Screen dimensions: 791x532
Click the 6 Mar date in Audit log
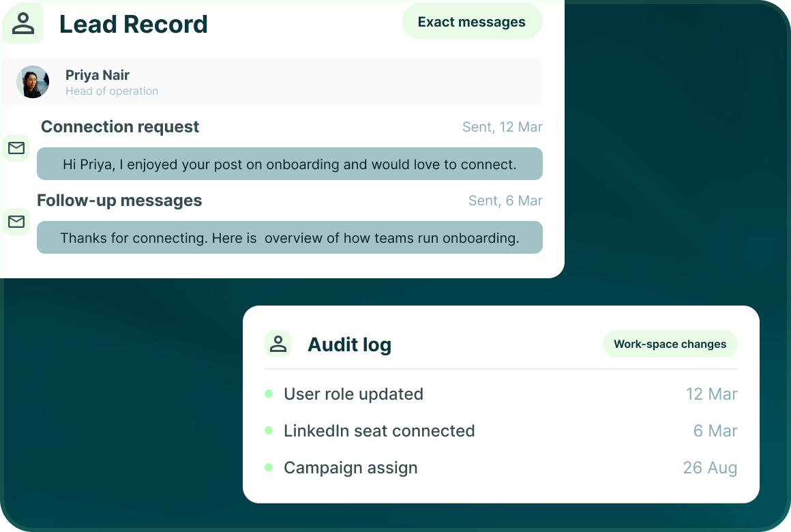pos(715,431)
